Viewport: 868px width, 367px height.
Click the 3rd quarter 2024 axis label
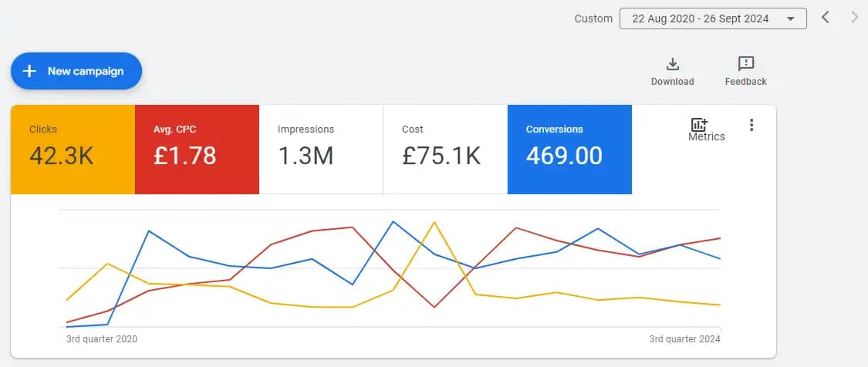click(x=685, y=338)
